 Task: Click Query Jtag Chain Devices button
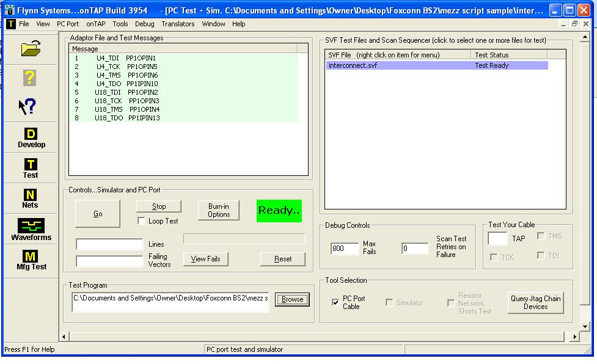(536, 303)
